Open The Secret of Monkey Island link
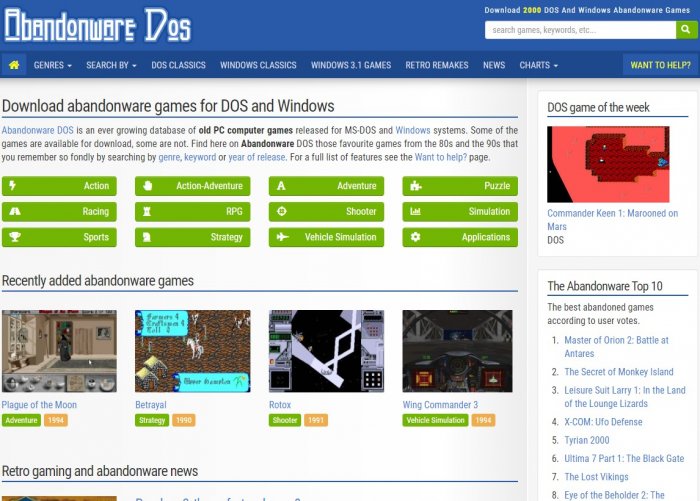The image size is (700, 501). (x=619, y=372)
